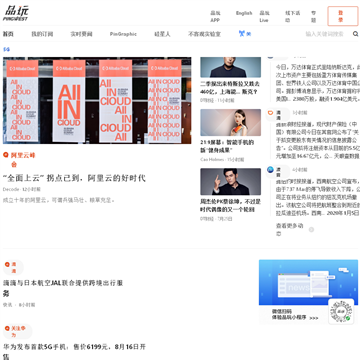360x360 pixels.
Task: Click summary text 成立十年的阿里云
Action: pyautogui.click(x=59, y=200)
